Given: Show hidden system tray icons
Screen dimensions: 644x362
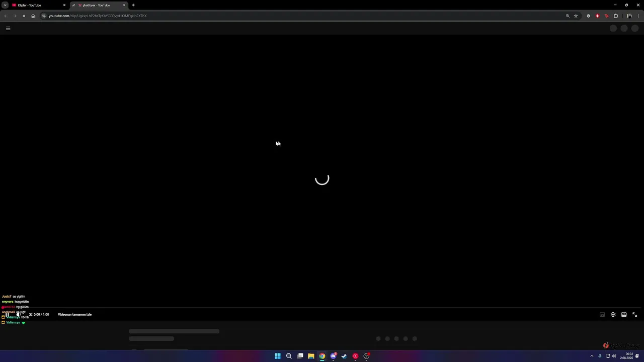Looking at the screenshot, I should coord(592,356).
